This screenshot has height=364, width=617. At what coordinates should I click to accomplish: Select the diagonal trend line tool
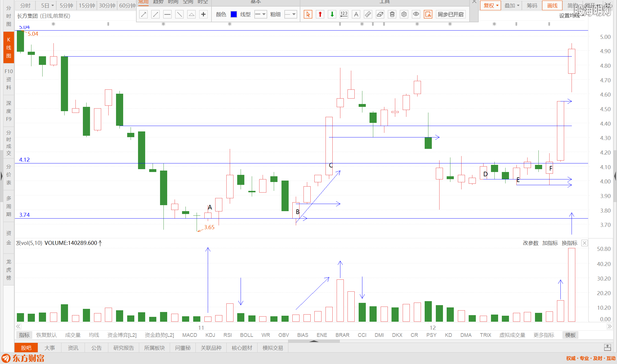(179, 14)
